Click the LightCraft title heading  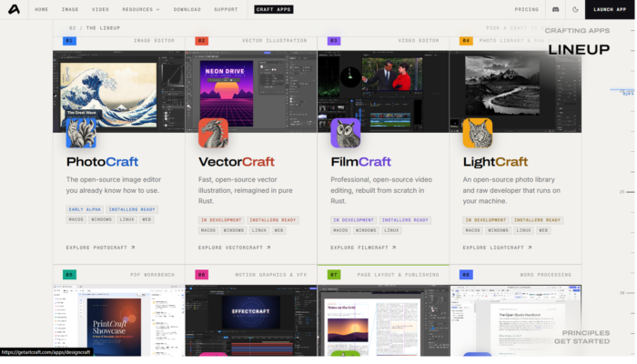pos(495,162)
